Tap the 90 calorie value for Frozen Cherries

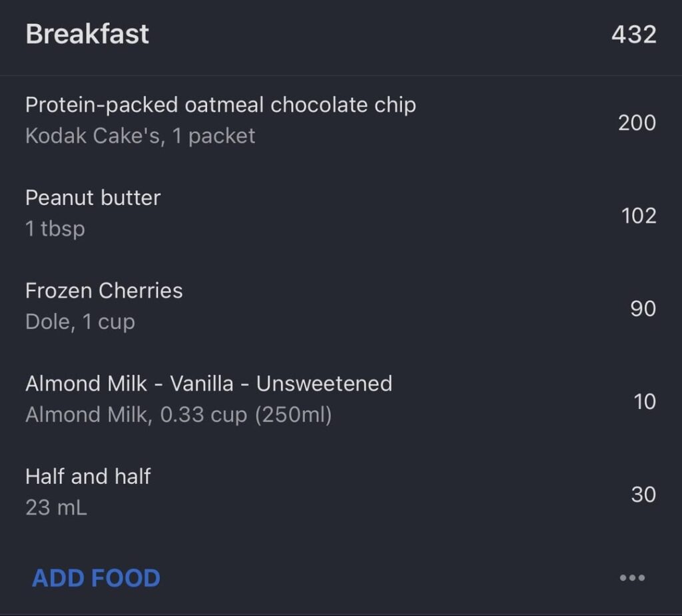click(x=641, y=308)
